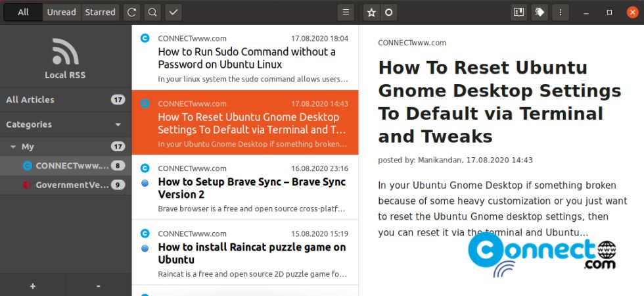The width and height of the screenshot is (644, 296).
Task: Click the favicon of the Raincat article
Action: (x=145, y=234)
